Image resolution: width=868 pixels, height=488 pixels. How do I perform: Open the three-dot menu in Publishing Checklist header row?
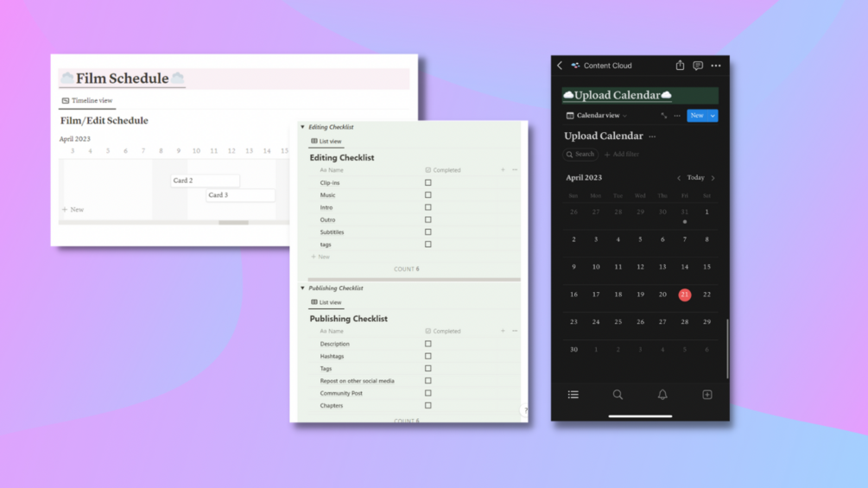[x=515, y=331]
